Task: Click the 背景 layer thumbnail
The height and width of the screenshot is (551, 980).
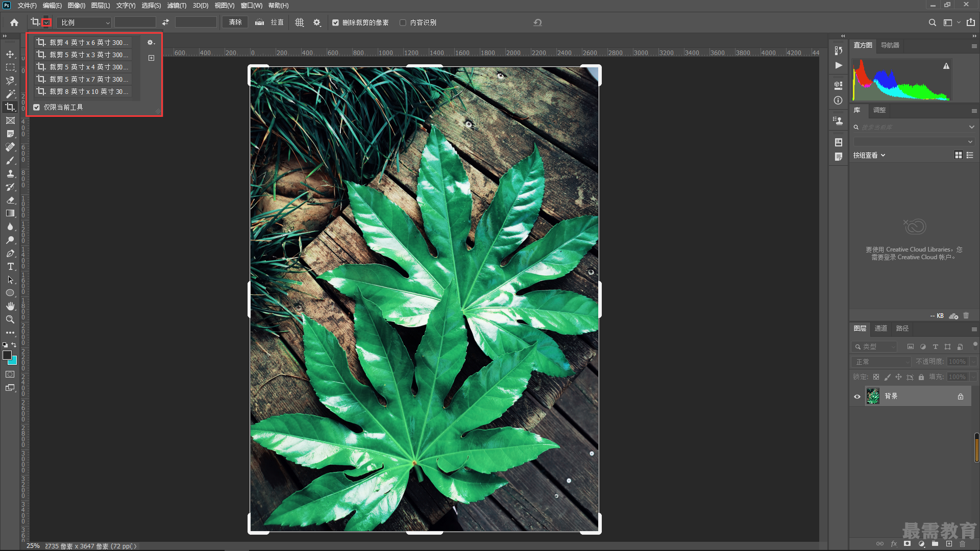Action: click(873, 396)
